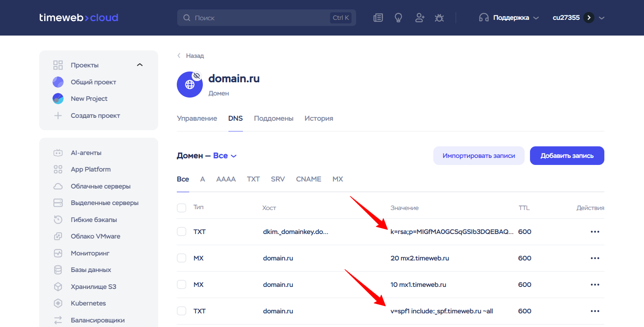The image size is (644, 327).
Task: Open AI-агенты in the sidebar
Action: [x=86, y=153]
